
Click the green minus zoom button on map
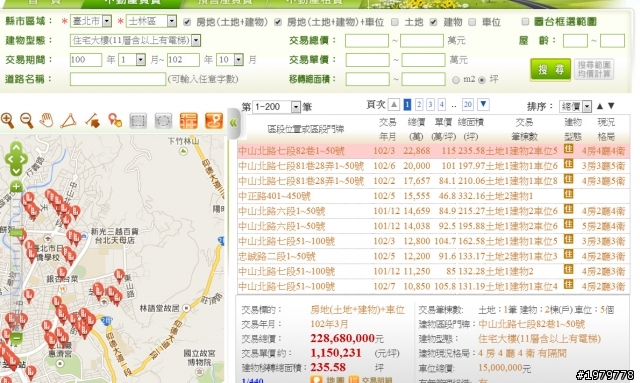click(x=16, y=338)
